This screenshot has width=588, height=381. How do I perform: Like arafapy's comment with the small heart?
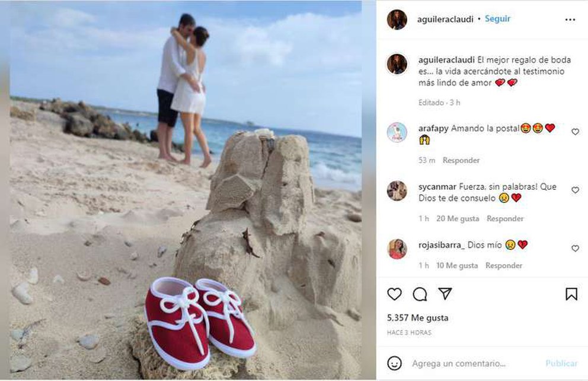(x=575, y=132)
